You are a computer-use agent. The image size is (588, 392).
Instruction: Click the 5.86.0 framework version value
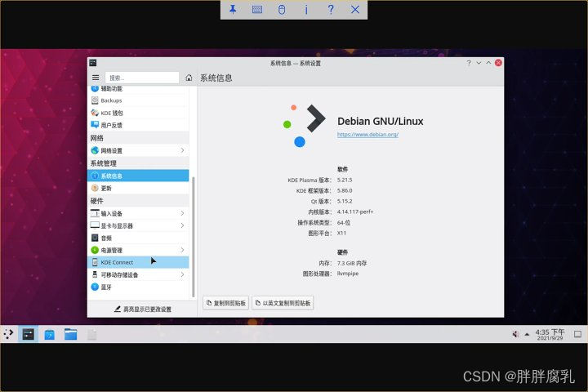[x=345, y=190]
